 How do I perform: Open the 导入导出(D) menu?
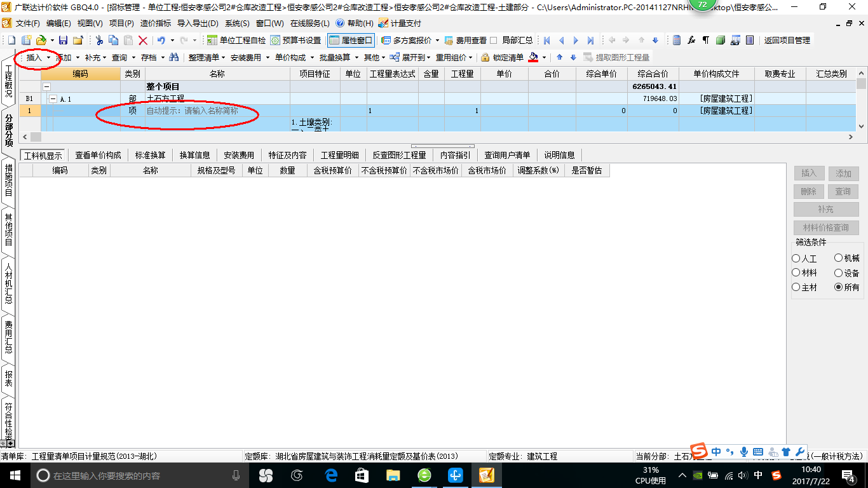pos(198,24)
